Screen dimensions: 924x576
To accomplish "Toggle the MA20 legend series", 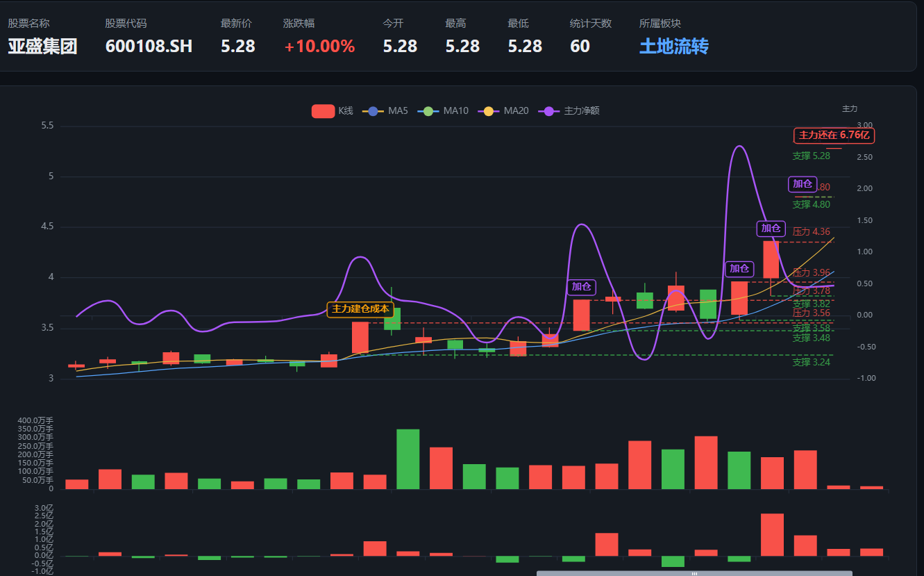I will [503, 110].
